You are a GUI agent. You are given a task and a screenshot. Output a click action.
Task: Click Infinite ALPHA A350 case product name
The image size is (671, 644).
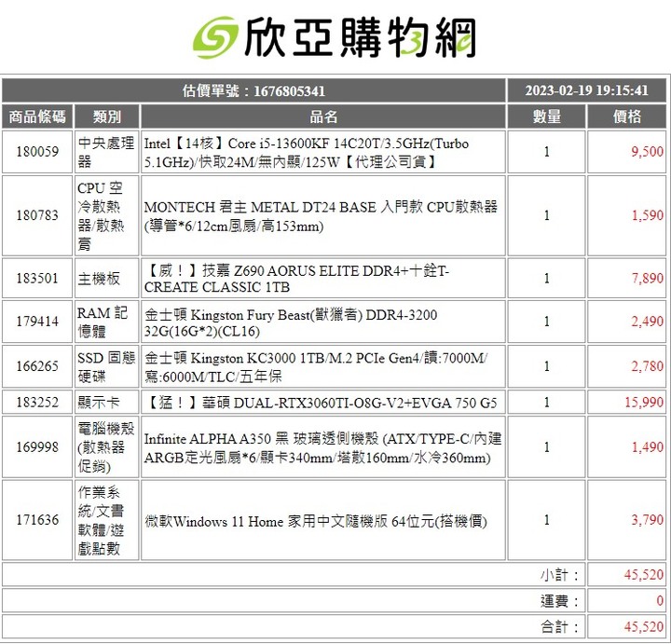click(322, 447)
